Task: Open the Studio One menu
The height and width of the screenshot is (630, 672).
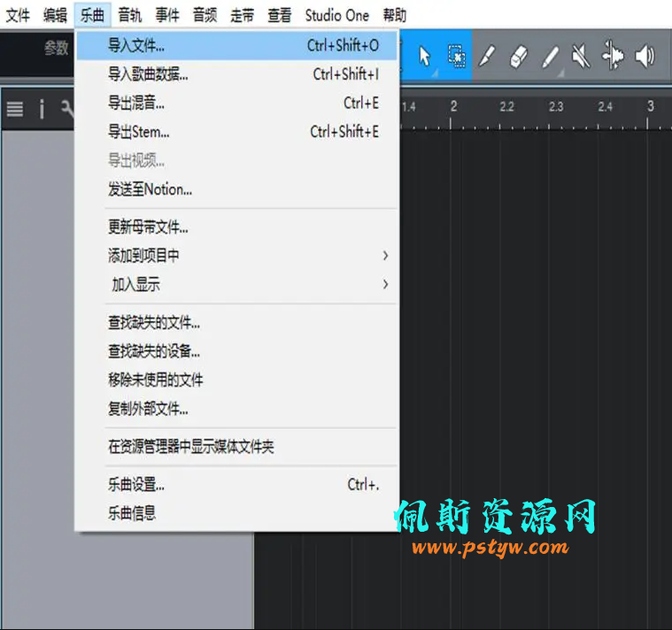Action: pos(336,15)
